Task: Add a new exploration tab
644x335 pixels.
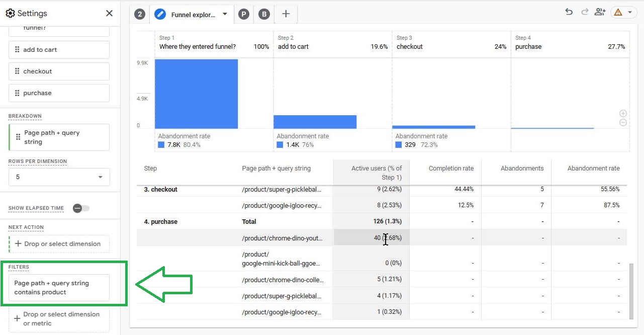Action: (x=286, y=14)
